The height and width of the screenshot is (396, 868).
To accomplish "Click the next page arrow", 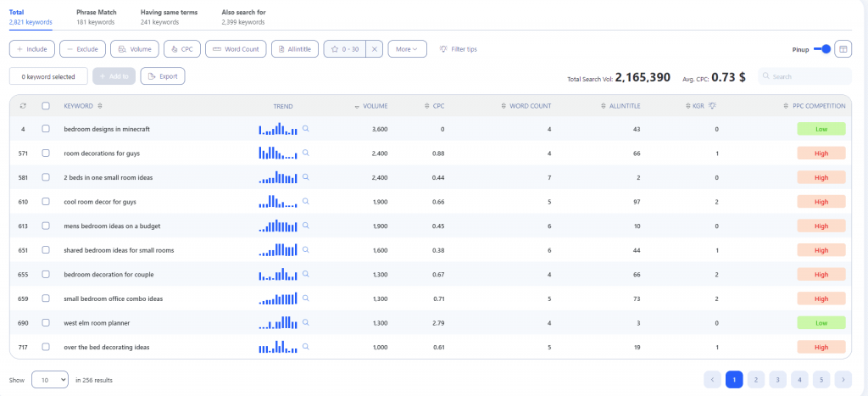I will 843,379.
